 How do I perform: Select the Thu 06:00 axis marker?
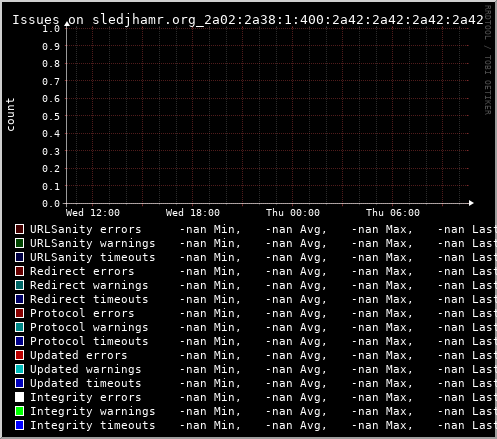click(393, 213)
